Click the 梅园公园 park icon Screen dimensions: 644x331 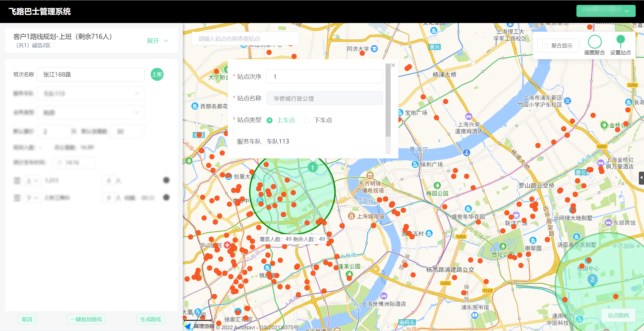tap(437, 185)
